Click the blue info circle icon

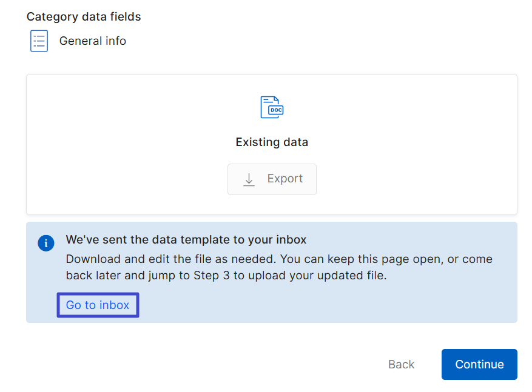tap(45, 243)
